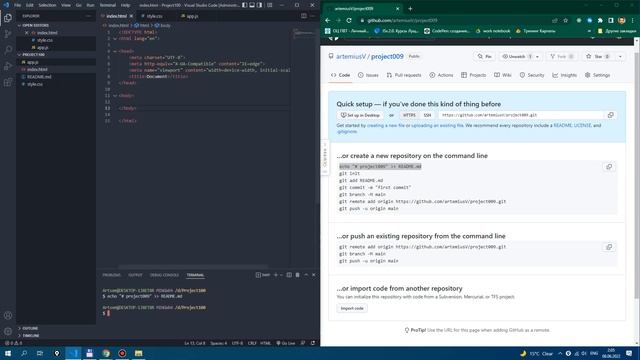Open the Star lists dropdown arrow
The width and height of the screenshot is (640, 360).
tap(620, 56)
